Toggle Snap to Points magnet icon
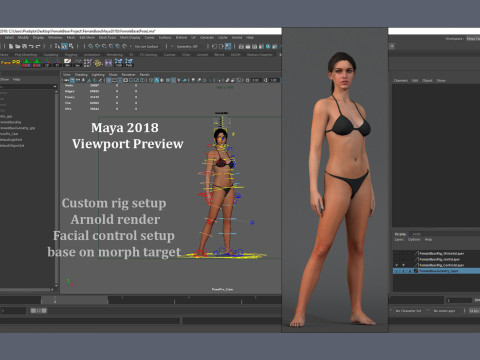 click(104, 46)
